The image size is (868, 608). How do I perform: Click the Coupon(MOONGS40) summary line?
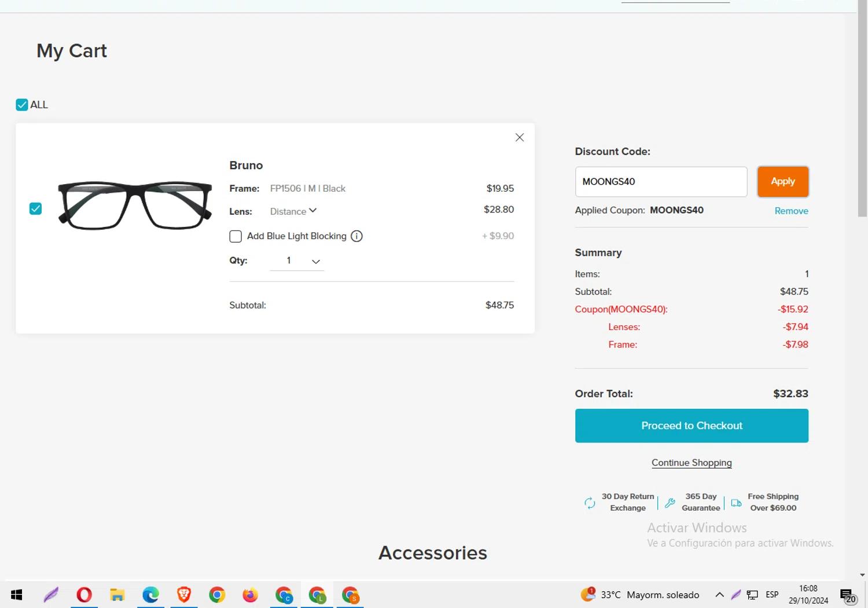coord(692,309)
